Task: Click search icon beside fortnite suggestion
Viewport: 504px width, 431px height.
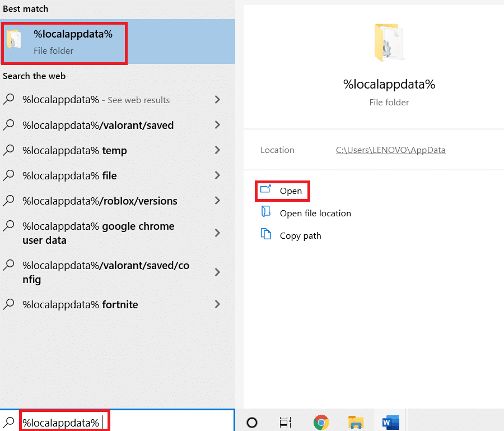Action: pyautogui.click(x=8, y=304)
